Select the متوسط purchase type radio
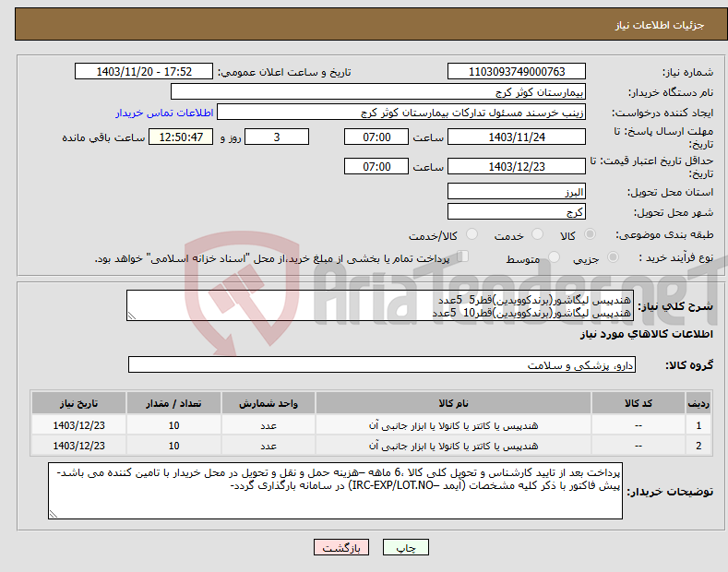 (x=554, y=257)
